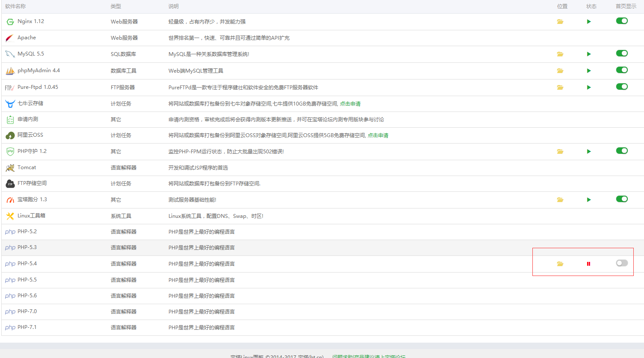
Task: Click the Web端MySQL管理工具 description
Action: [196, 71]
